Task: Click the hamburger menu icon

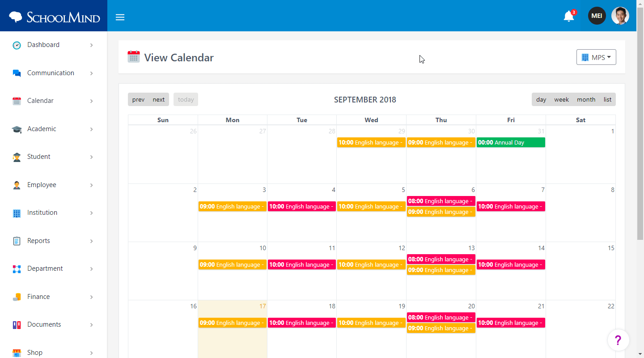Action: tap(120, 17)
